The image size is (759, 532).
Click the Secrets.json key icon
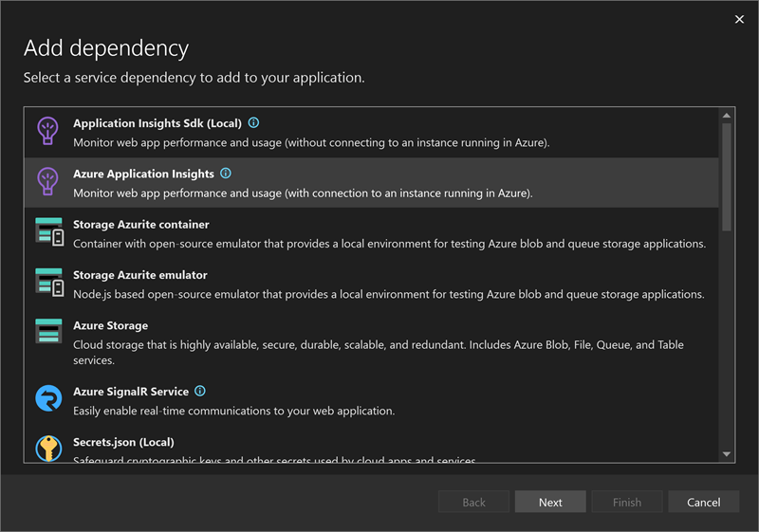[x=49, y=449]
